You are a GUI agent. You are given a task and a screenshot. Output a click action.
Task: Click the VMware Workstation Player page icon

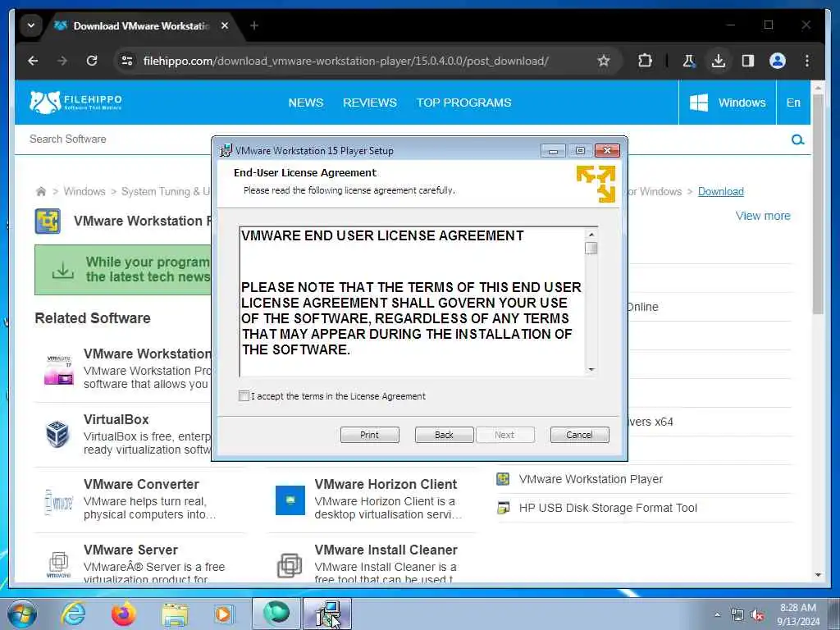click(x=48, y=221)
